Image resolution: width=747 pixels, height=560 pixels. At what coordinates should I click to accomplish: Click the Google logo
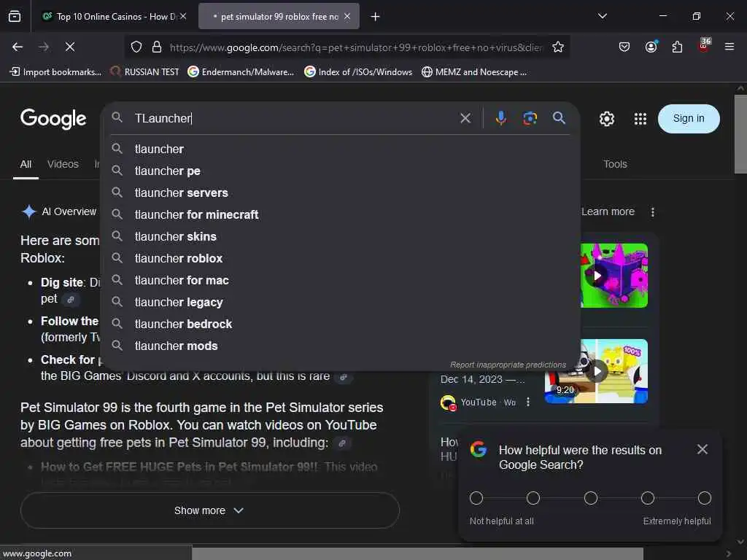coord(53,119)
